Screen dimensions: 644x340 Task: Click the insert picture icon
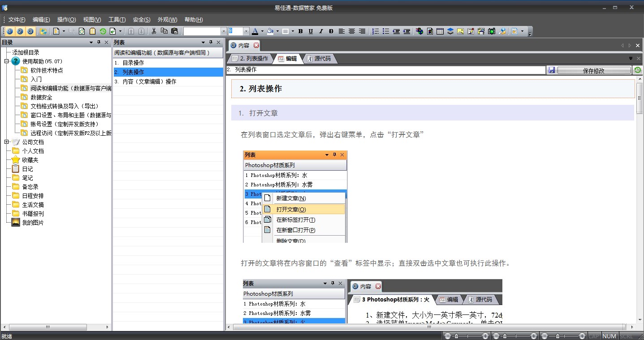click(461, 31)
